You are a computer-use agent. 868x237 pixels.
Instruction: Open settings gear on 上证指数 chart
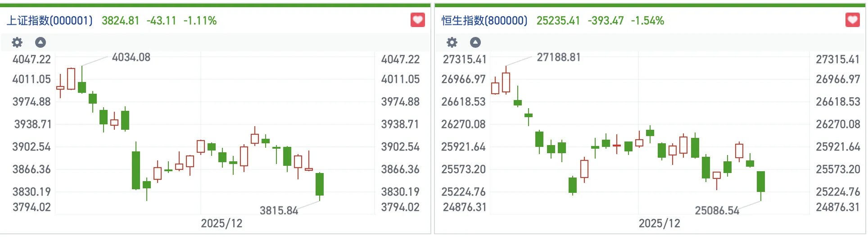point(17,42)
